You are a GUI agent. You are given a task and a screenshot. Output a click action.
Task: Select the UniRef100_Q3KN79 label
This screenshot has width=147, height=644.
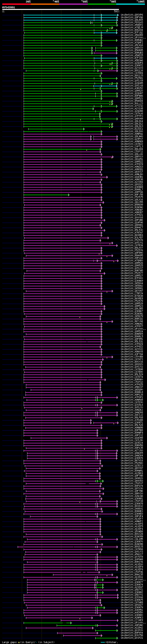point(132,607)
